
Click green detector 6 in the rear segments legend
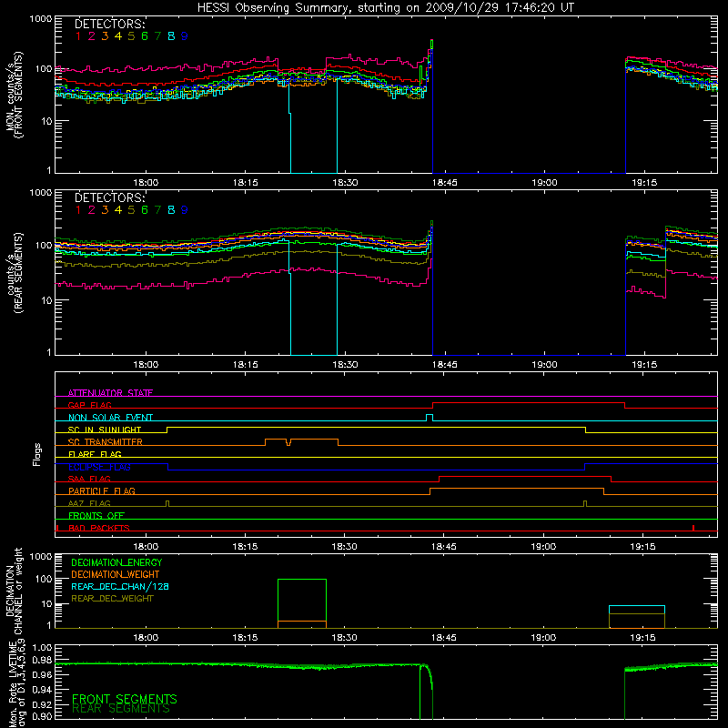coord(145,210)
